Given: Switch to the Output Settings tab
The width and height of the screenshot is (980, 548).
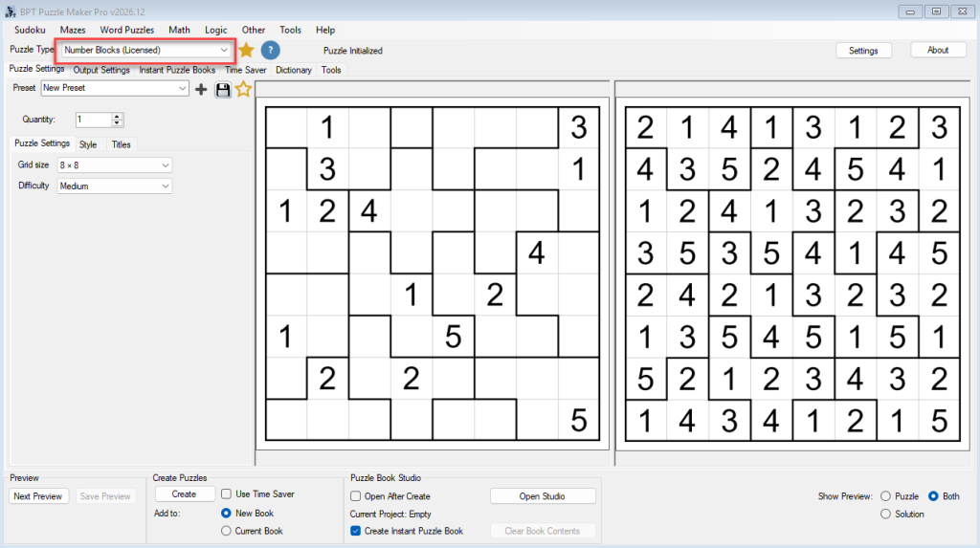Looking at the screenshot, I should click(x=101, y=70).
